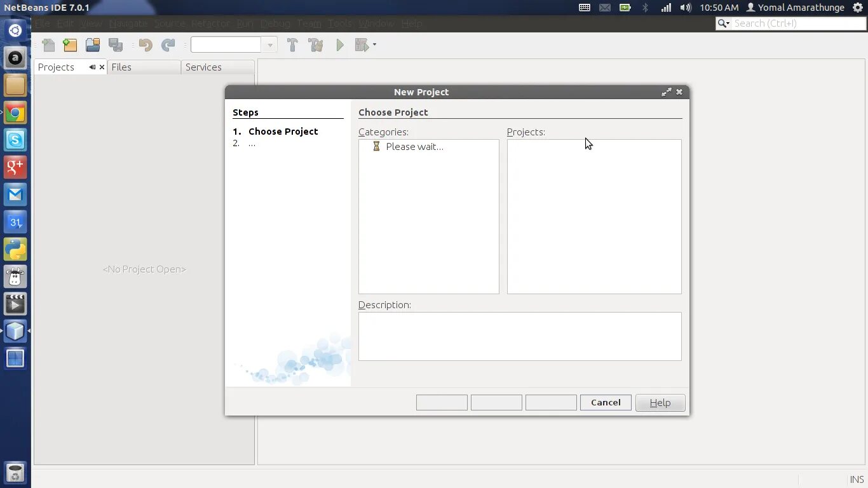The width and height of the screenshot is (868, 488).
Task: Click the Cancel button in New Project dialog
Action: click(606, 402)
